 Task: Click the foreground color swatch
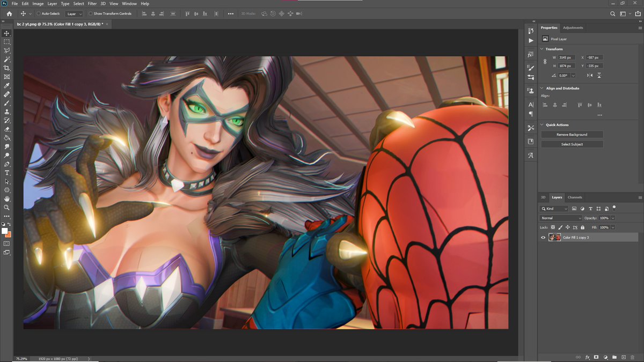coord(5,231)
